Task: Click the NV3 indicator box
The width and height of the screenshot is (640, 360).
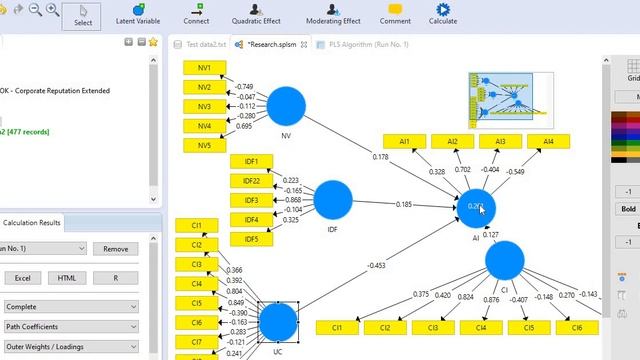Action: (204, 107)
